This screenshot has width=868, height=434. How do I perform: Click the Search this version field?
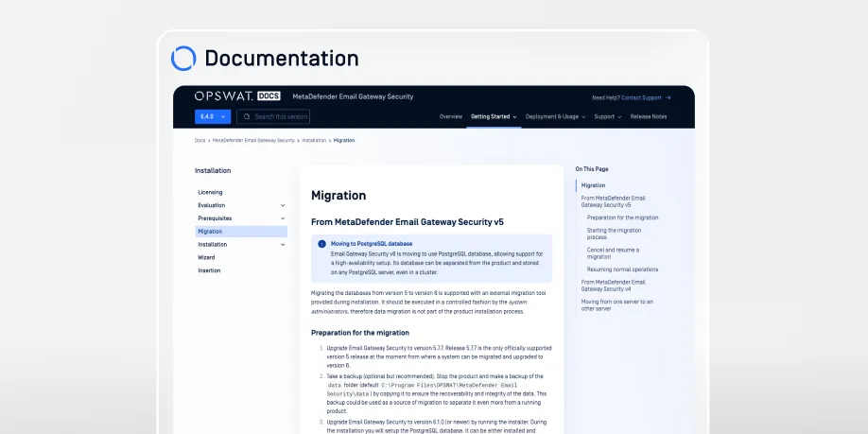273,117
